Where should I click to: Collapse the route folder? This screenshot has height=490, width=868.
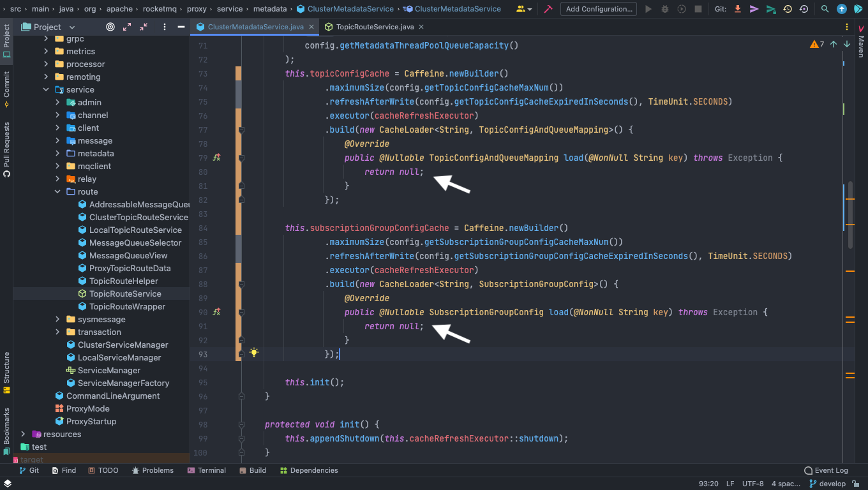tap(57, 191)
